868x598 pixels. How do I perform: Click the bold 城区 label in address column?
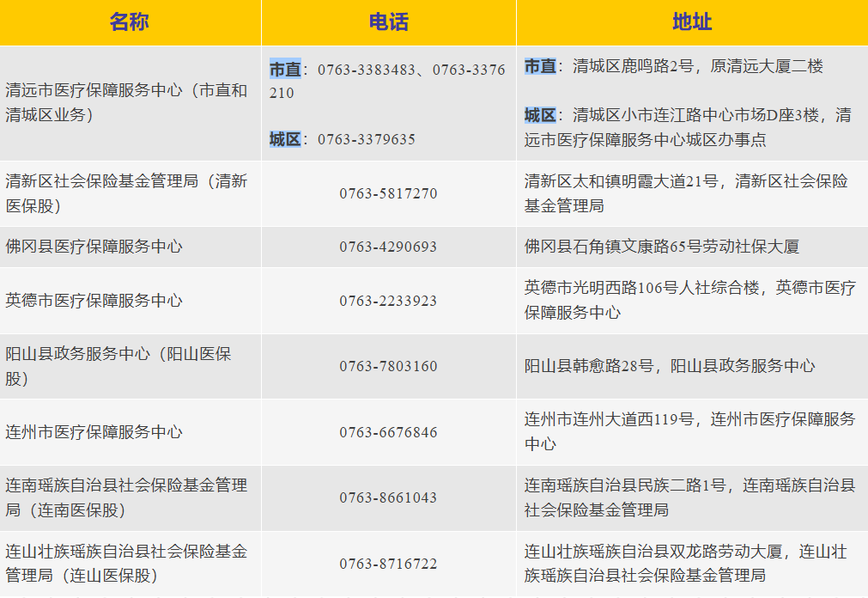coord(540,115)
